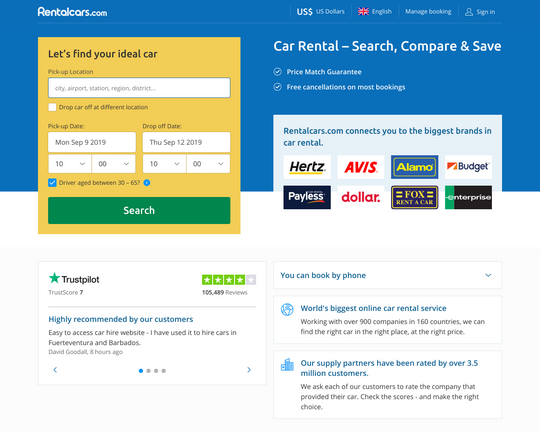
Task: Open the pick-up hour dropdown
Action: 70,164
